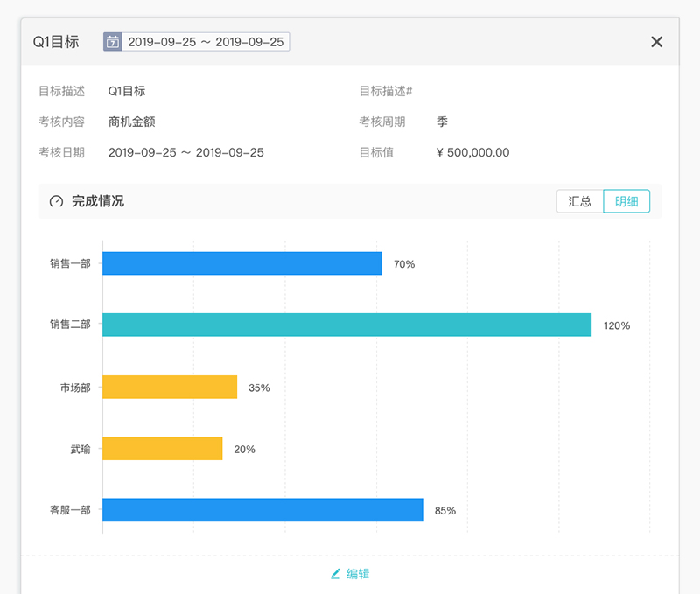Select the 销售一部 blue bar
700x594 pixels.
pyautogui.click(x=241, y=263)
